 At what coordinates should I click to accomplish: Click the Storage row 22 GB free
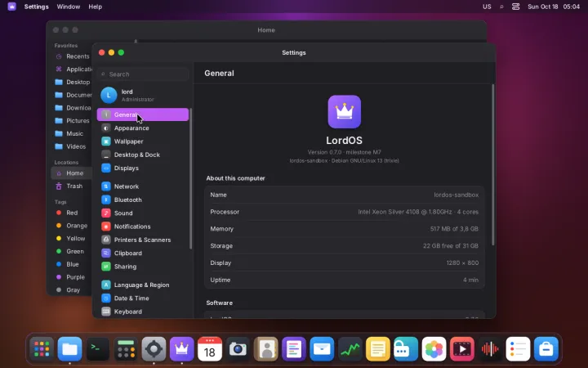point(450,246)
